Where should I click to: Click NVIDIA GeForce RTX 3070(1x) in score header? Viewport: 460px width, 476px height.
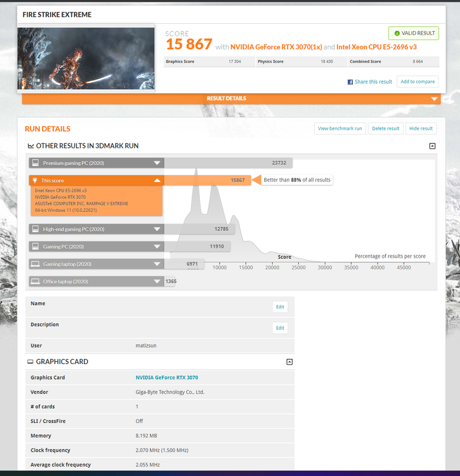click(x=276, y=47)
